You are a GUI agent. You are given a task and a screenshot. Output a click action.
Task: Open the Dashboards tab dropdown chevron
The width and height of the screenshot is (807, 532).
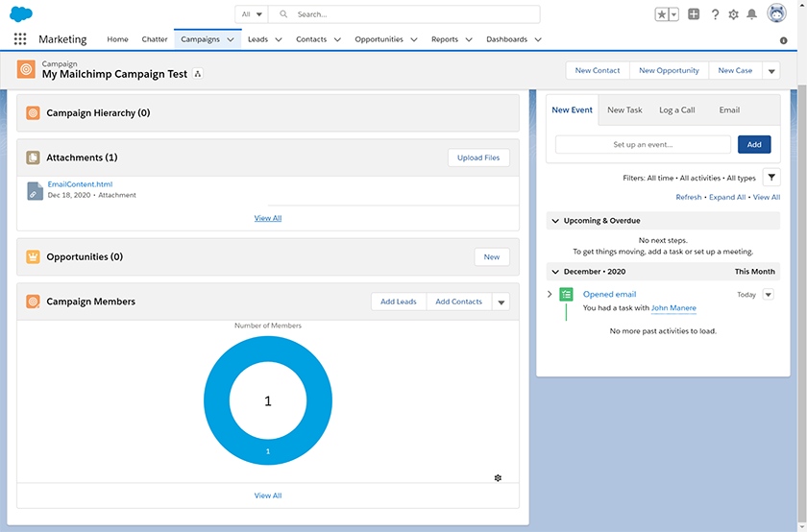click(538, 39)
